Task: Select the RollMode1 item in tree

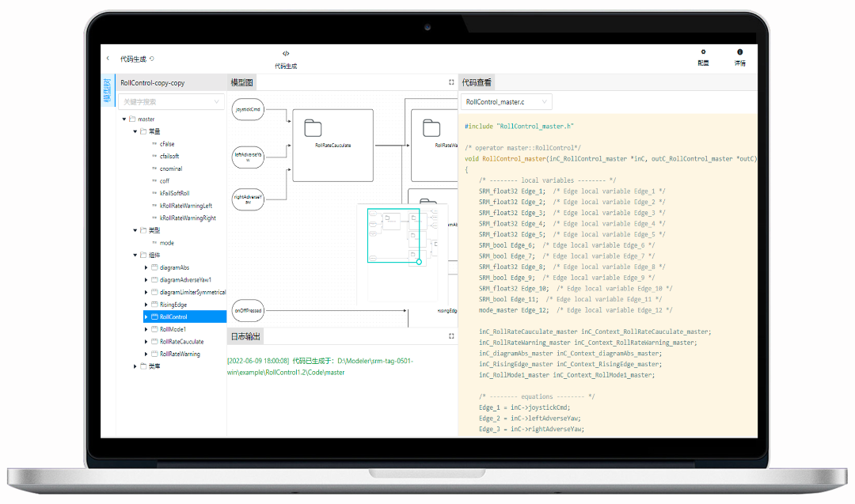Action: (x=173, y=329)
